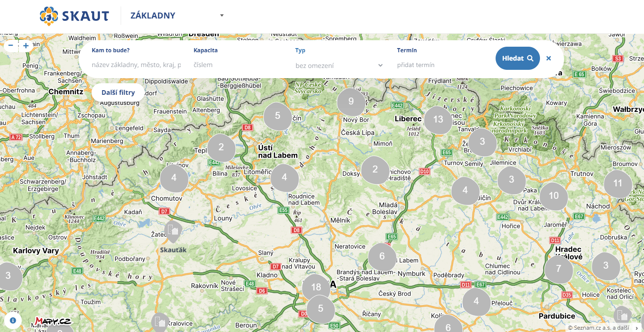Open the cluster of 2 near Teplice
Screen dimensions: 644x332
(x=221, y=148)
